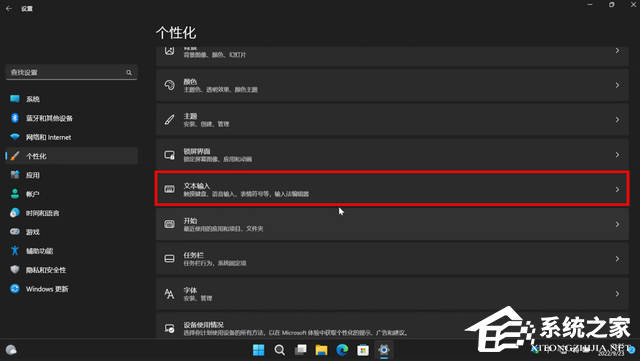
Task: Launch Microsoft Edge from the taskbar
Action: click(x=342, y=350)
